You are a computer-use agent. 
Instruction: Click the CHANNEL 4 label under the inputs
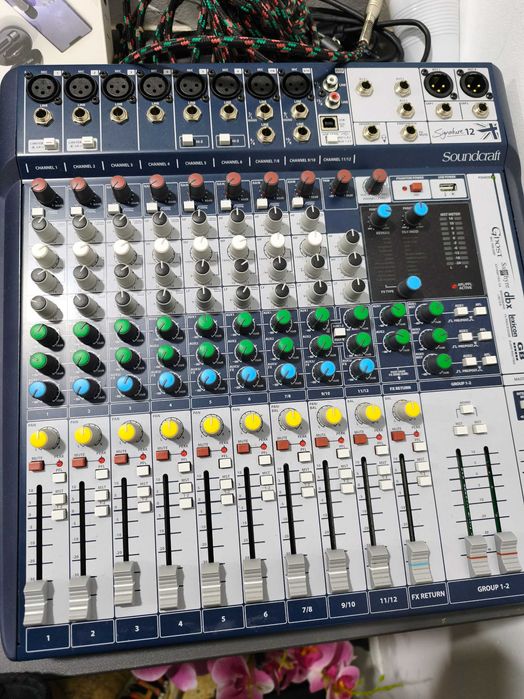click(158, 164)
